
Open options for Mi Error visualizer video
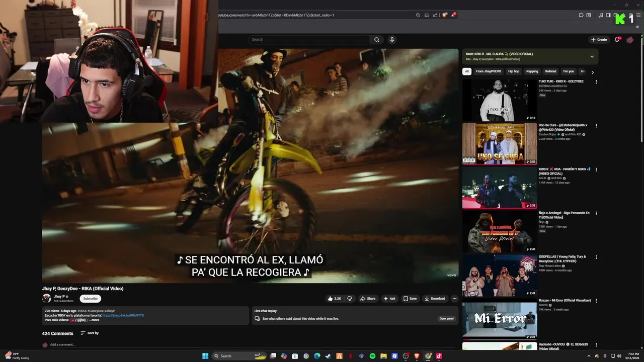(x=596, y=301)
